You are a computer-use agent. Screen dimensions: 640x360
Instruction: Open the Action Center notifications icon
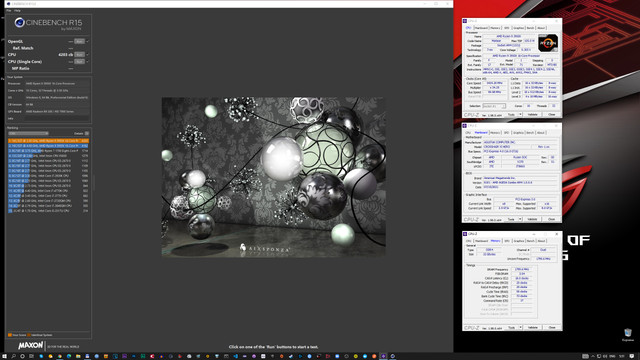[631, 356]
